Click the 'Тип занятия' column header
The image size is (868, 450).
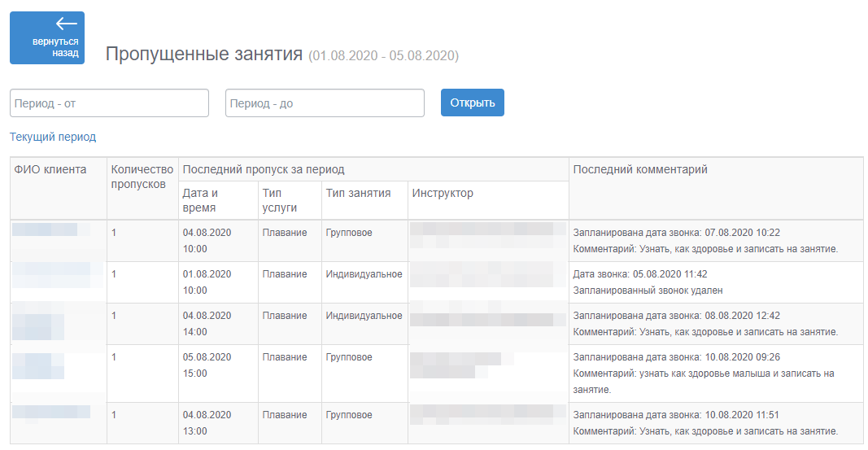coord(358,193)
